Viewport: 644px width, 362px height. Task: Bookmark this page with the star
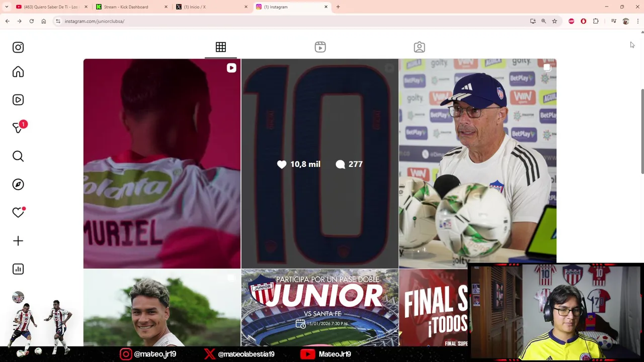click(x=554, y=21)
